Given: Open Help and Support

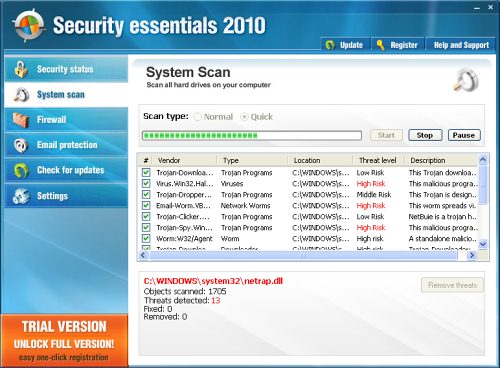Looking at the screenshot, I should point(461,45).
